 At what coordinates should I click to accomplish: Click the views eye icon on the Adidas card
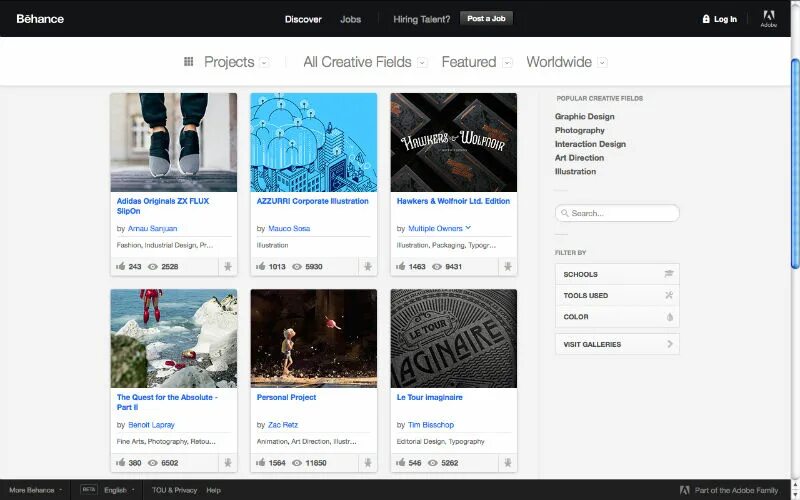click(x=153, y=266)
